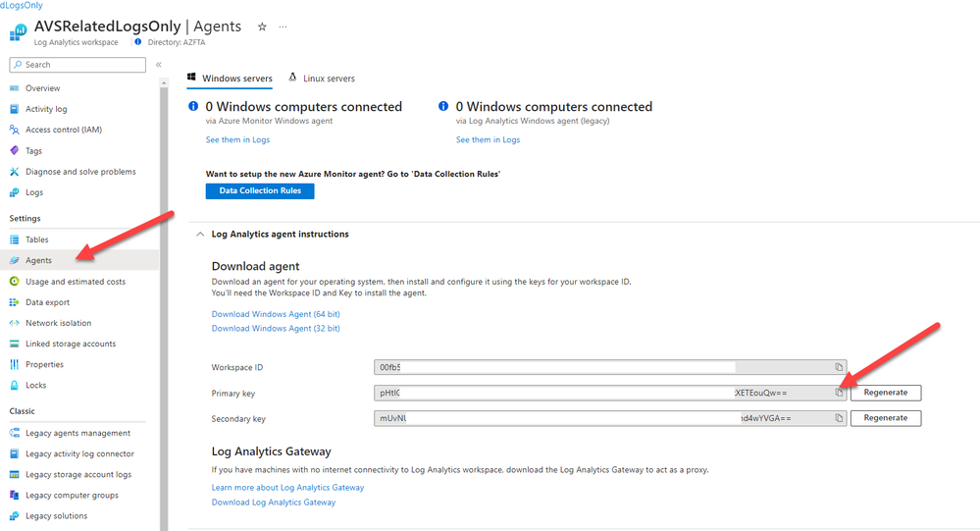Click the Tags icon
This screenshot has height=531, width=980.
pos(15,151)
